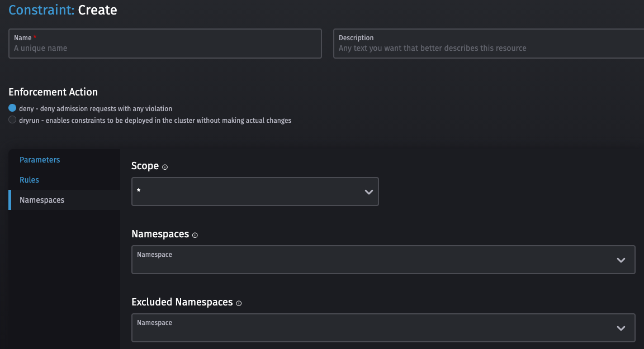Open the Rules tab
Screen dimensions: 644x349
(x=29, y=180)
